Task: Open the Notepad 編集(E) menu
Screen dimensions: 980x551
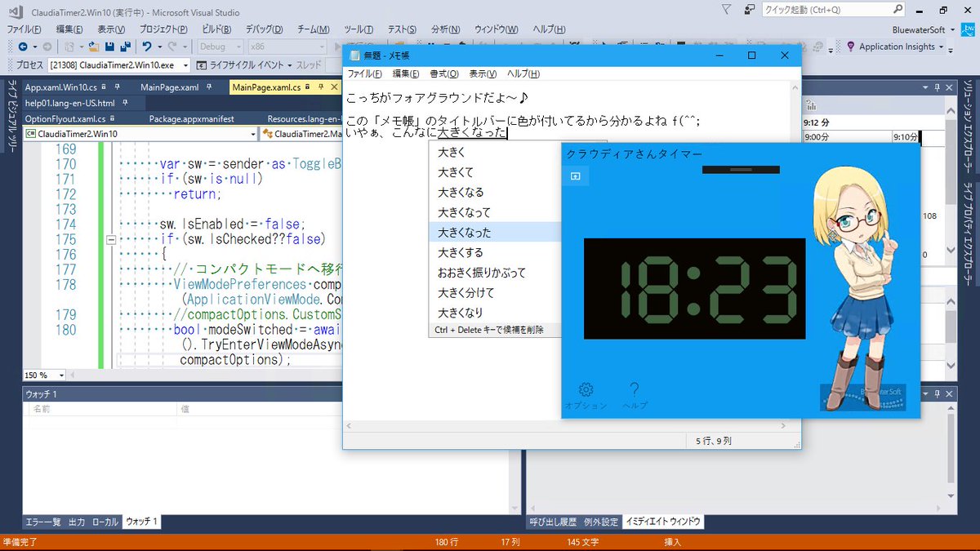Action: click(405, 73)
